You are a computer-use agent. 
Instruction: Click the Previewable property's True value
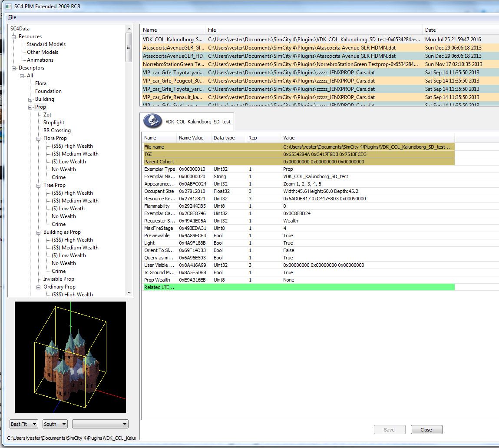(x=288, y=236)
